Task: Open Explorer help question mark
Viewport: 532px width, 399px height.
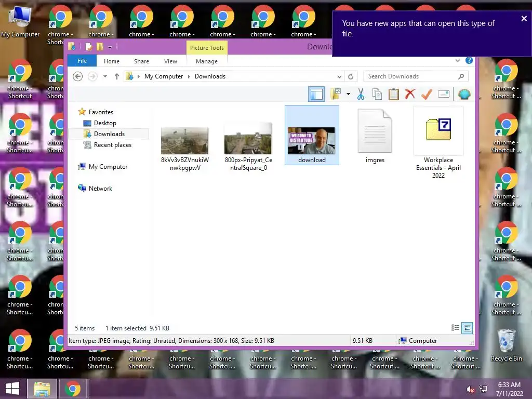Action: [x=469, y=60]
